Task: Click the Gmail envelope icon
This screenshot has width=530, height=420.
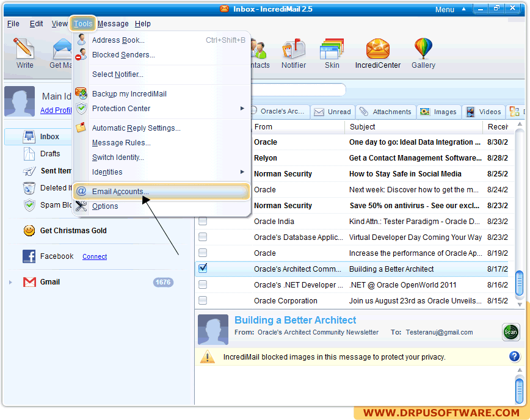Action: coord(29,282)
